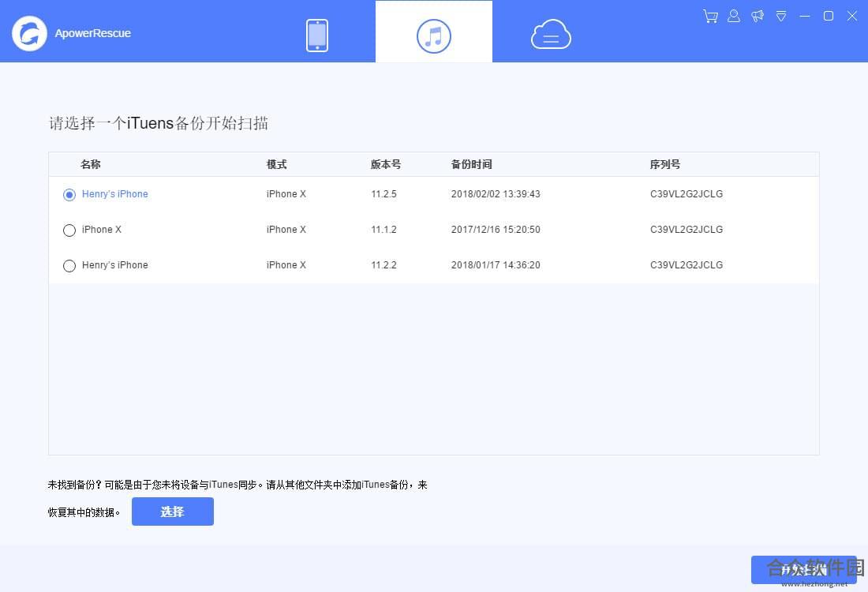Switch to recover from iOS device tab
868x592 pixels.
pyautogui.click(x=317, y=36)
